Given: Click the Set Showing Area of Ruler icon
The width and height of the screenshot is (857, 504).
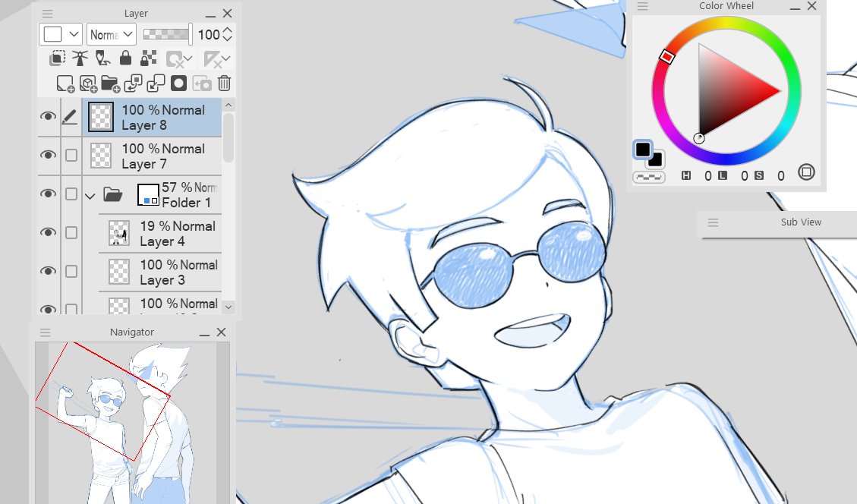Looking at the screenshot, I should 212,59.
